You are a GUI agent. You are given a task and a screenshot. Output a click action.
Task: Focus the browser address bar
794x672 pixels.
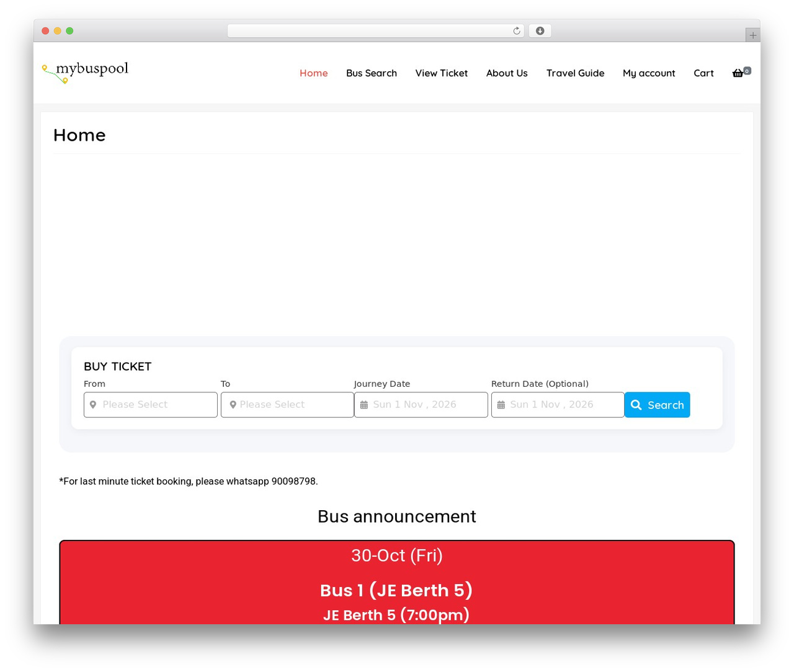tap(376, 31)
